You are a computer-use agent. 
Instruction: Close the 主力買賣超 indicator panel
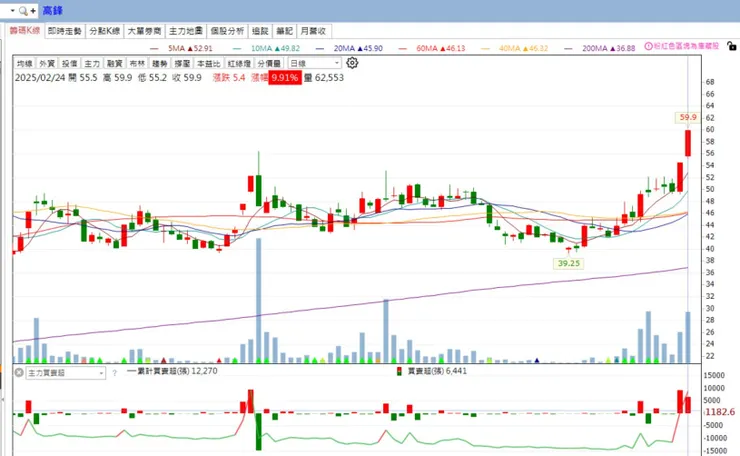pos(19,372)
